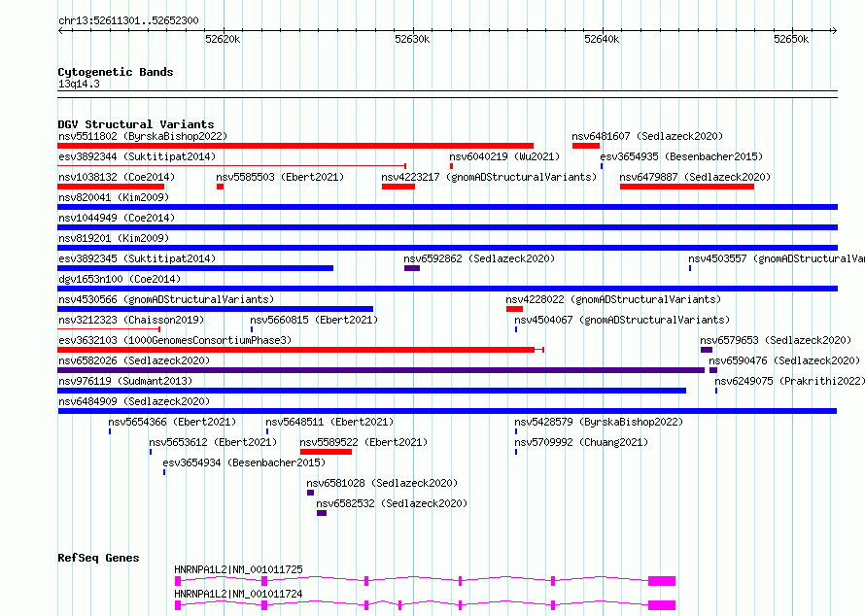Click HNRNPA1L2|NM_001011724 transcript label
Image resolution: width=865 pixels, height=616 pixels.
[238, 594]
